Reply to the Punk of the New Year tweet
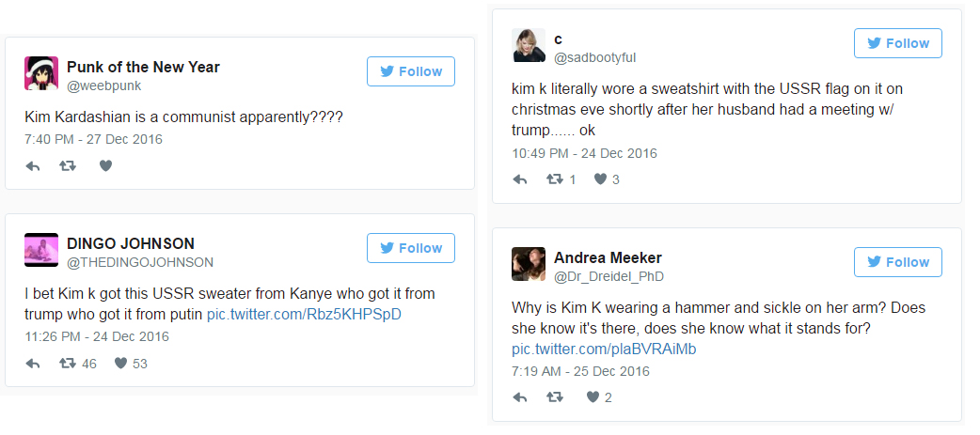Screen dimensions: 980x435 click(x=33, y=166)
